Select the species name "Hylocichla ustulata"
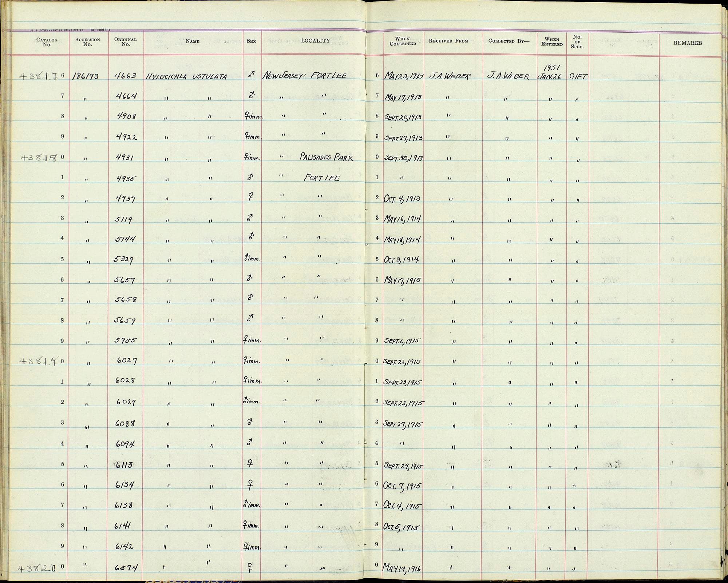 pos(186,77)
